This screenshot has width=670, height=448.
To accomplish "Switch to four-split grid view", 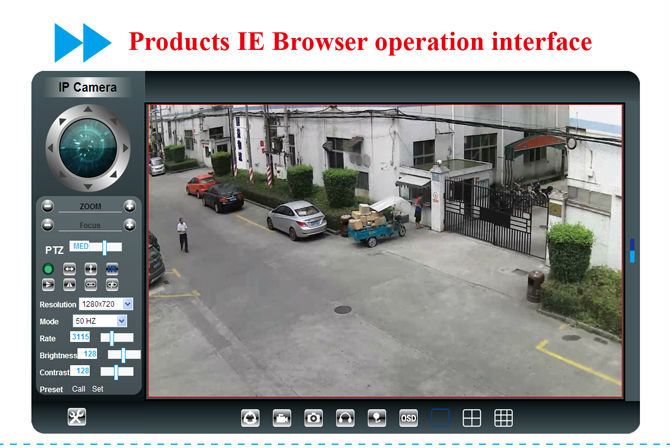I will pos(472,418).
